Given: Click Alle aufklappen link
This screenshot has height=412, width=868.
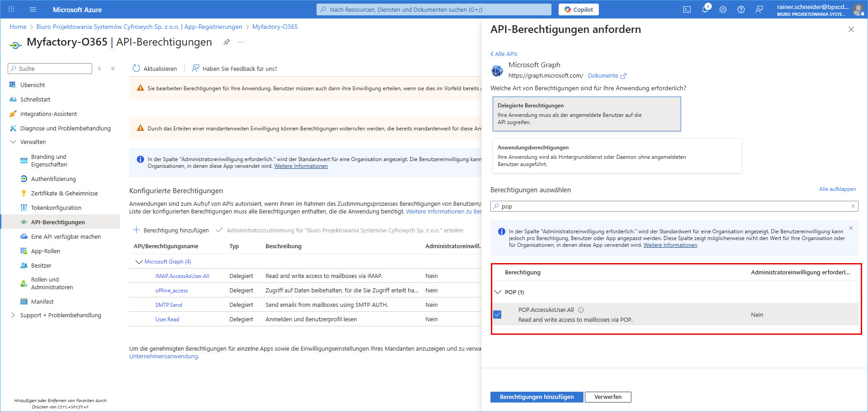Looking at the screenshot, I should (837, 189).
